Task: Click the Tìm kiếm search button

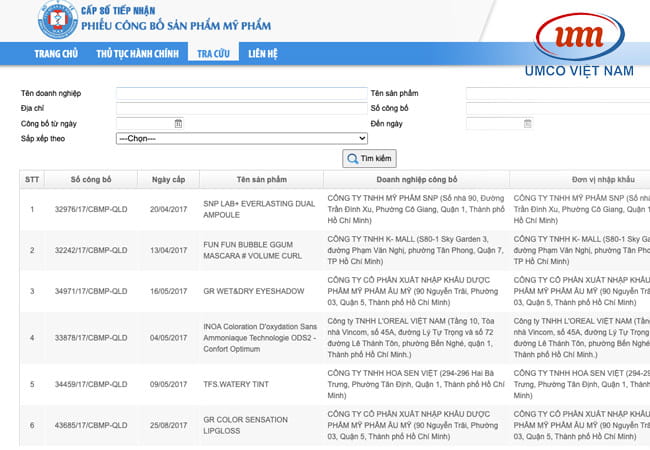Action: click(369, 158)
